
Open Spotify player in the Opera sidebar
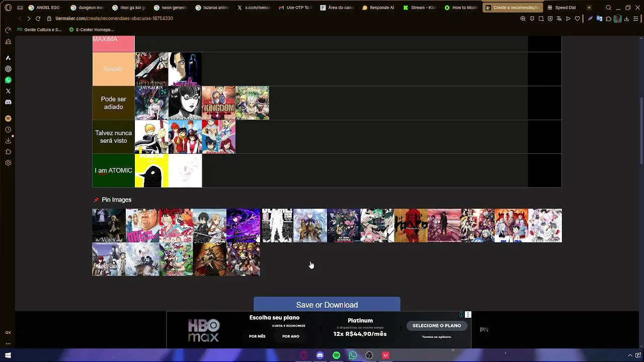point(8,119)
